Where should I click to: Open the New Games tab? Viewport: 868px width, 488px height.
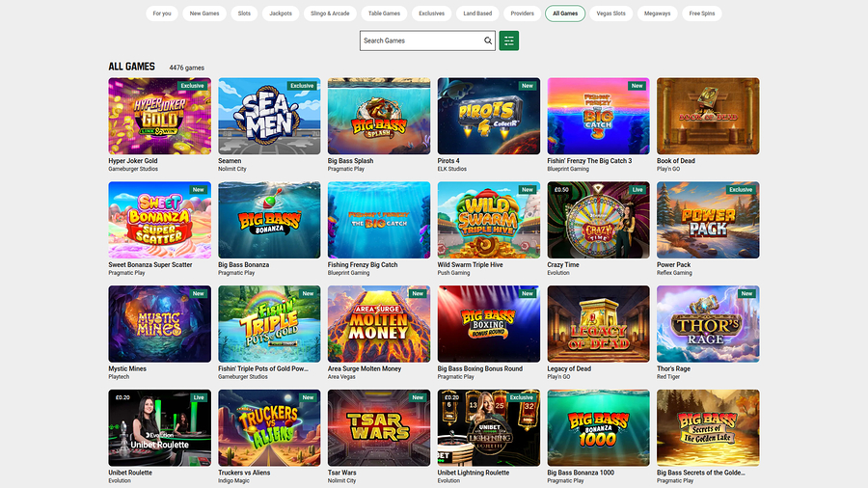pyautogui.click(x=204, y=14)
